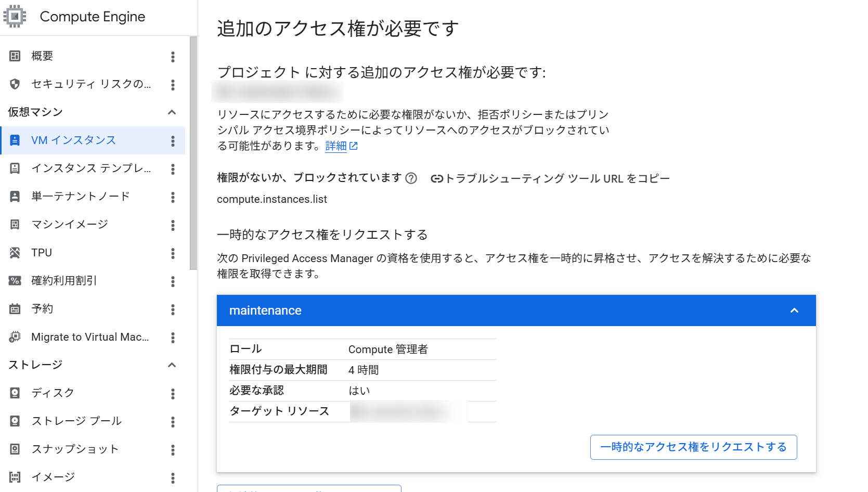
Task: Click the 予約 calendar icon
Action: coord(14,308)
